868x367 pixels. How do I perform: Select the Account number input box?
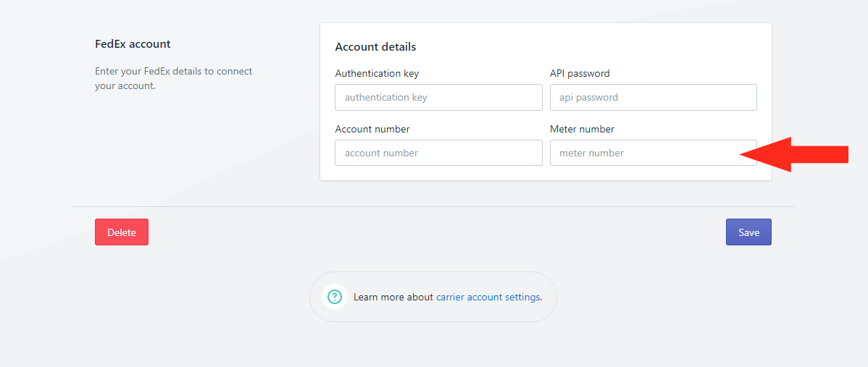438,153
